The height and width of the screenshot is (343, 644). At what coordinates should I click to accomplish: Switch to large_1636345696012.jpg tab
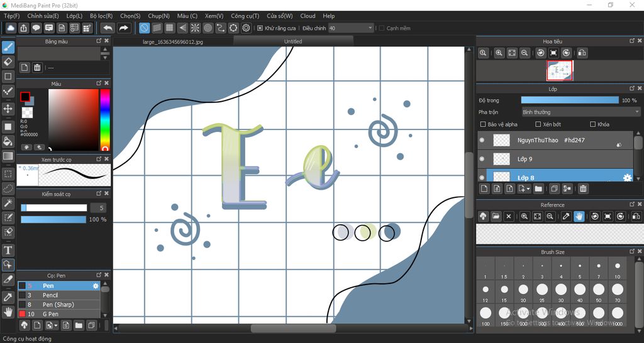coord(173,41)
